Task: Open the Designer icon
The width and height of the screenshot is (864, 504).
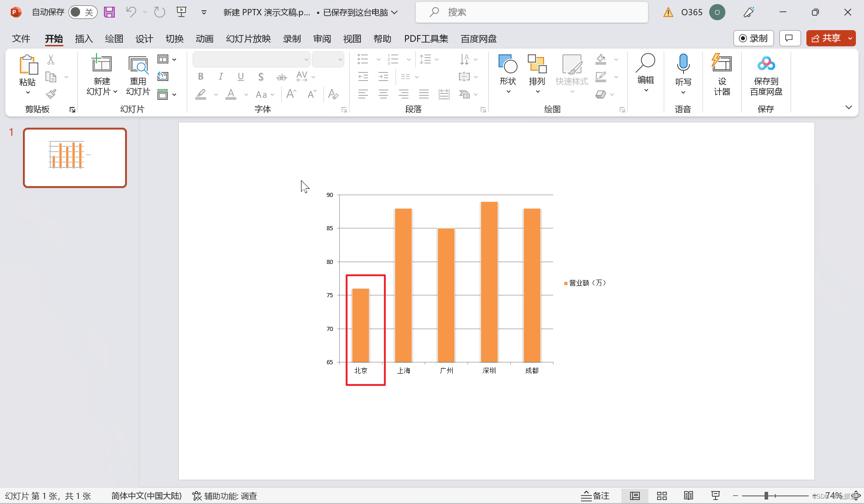Action: pyautogui.click(x=722, y=64)
